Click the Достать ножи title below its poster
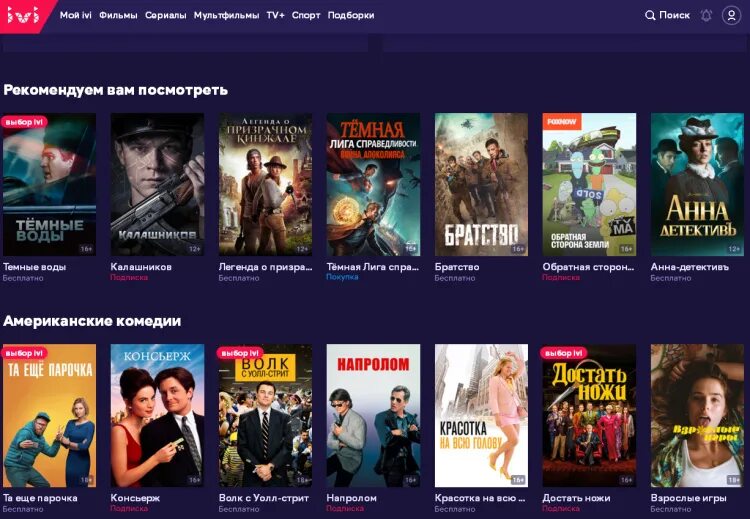 pyautogui.click(x=576, y=498)
